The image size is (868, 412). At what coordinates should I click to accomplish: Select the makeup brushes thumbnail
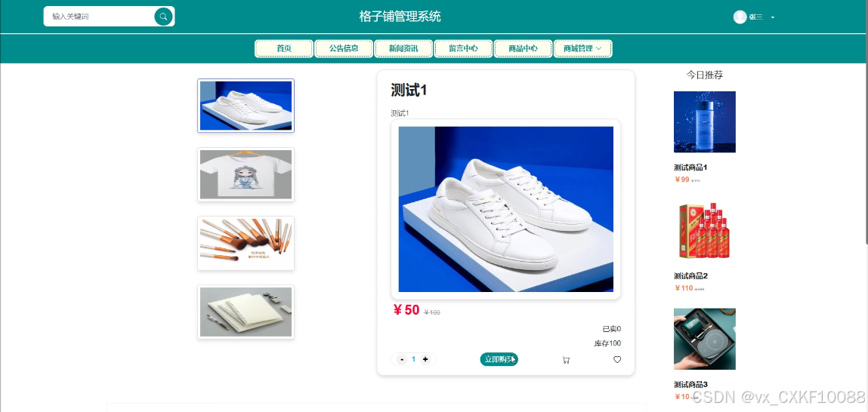[x=246, y=243]
